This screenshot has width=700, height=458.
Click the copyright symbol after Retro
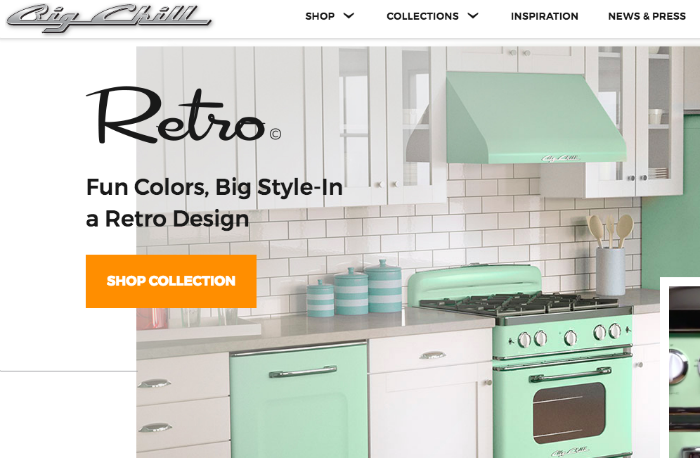[275, 134]
